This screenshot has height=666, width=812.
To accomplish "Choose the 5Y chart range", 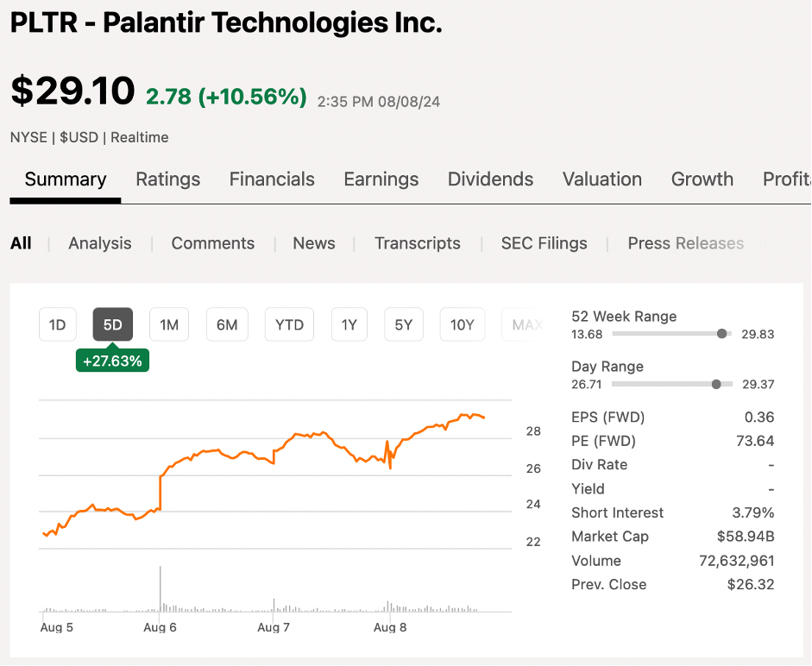I will click(x=404, y=324).
